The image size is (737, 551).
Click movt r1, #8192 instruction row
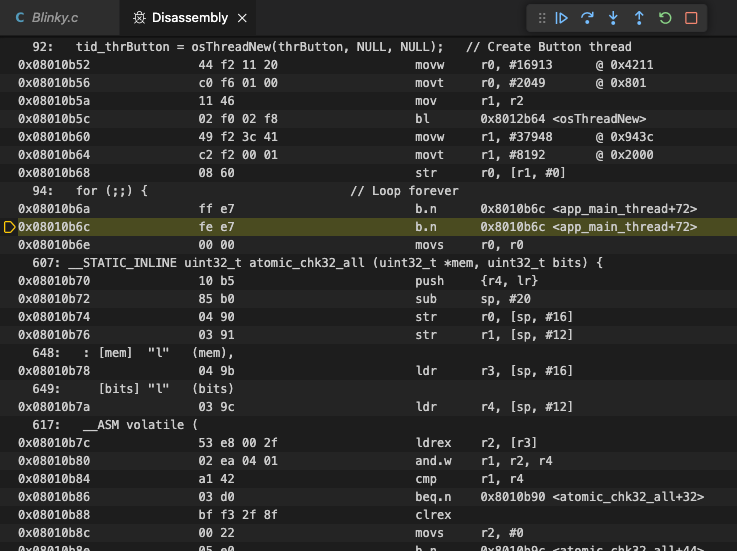368,155
